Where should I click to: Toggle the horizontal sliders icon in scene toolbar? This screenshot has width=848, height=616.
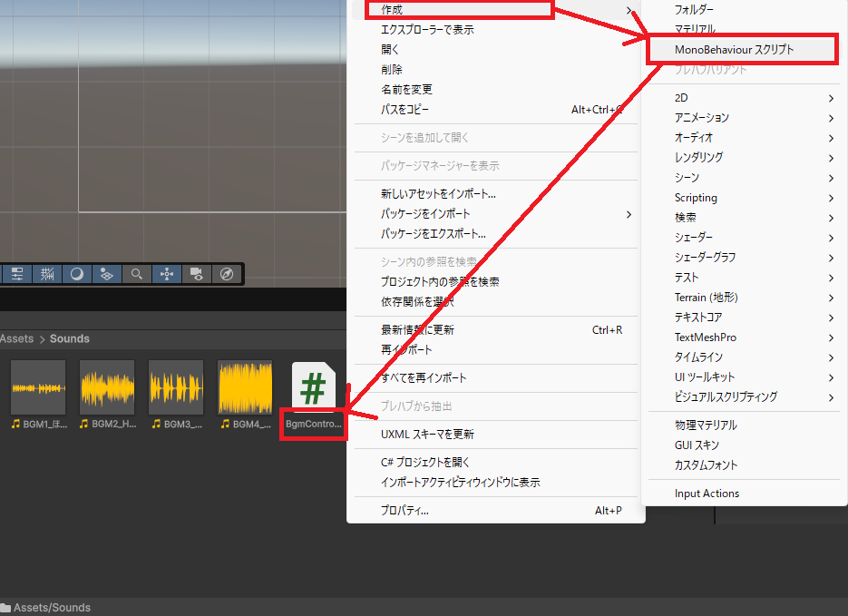point(17,273)
